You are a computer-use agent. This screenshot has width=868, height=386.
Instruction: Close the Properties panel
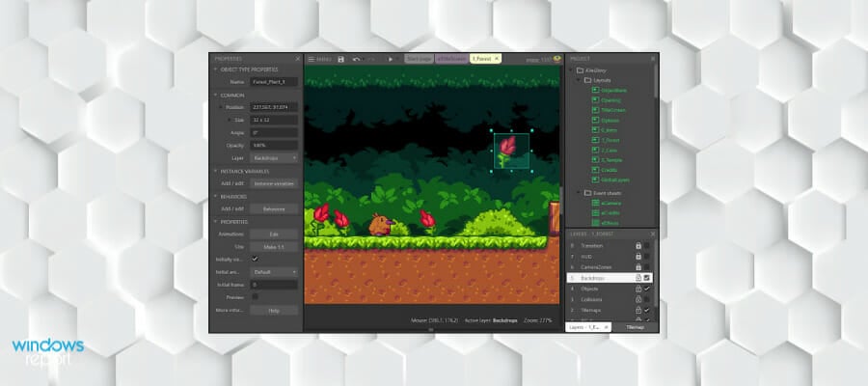coord(297,59)
